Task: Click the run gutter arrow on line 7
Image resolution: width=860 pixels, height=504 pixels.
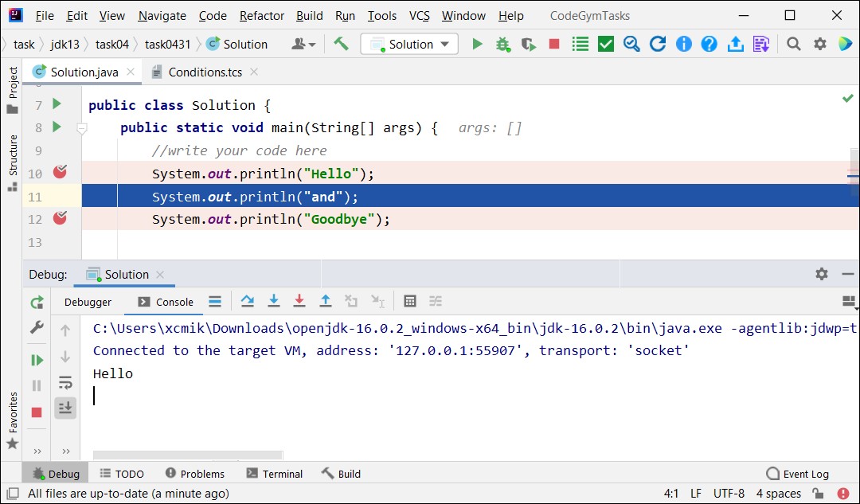Action: pos(57,104)
